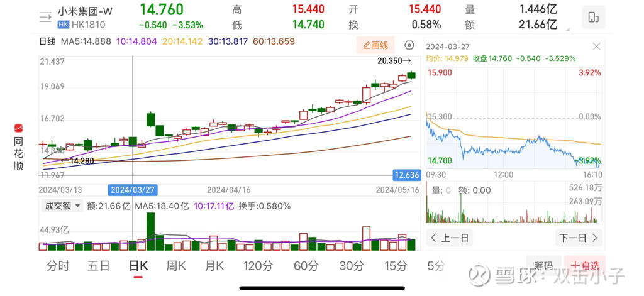This screenshot has height=296, width=644.
Task: Click the 2024/04/16 date axis label
Action: click(x=228, y=190)
